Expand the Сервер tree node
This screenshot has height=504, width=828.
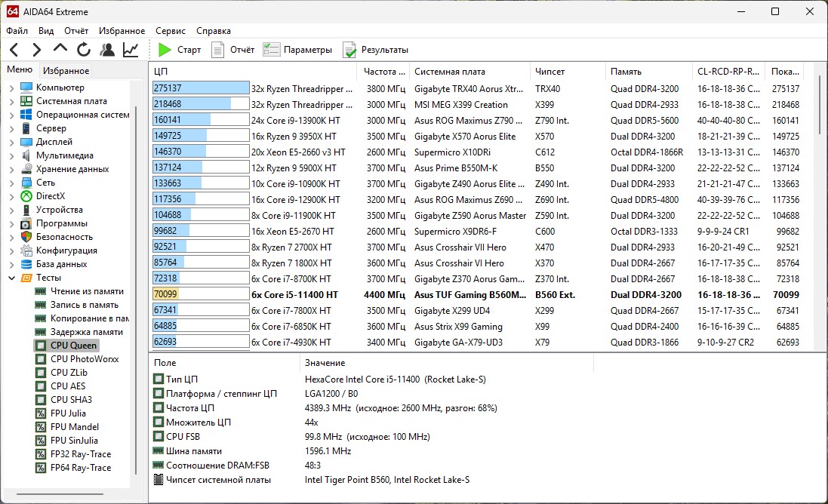pos(11,129)
